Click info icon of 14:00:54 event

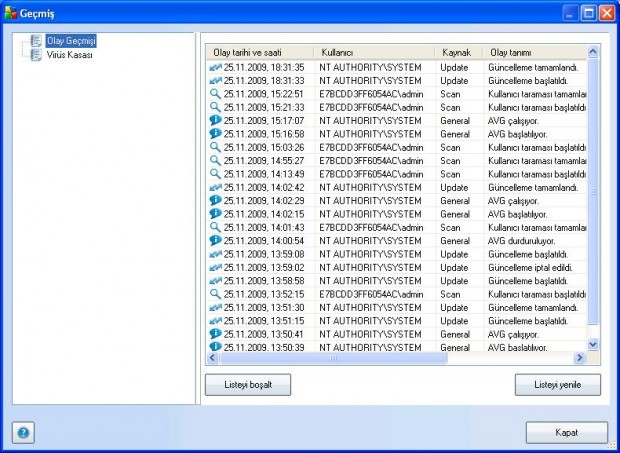click(x=215, y=241)
